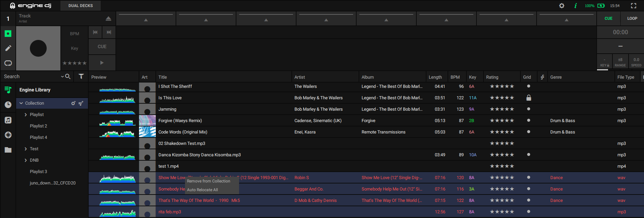The height and width of the screenshot is (218, 644).
Task: Open the Engine Library playlist icon
Action: (8, 90)
